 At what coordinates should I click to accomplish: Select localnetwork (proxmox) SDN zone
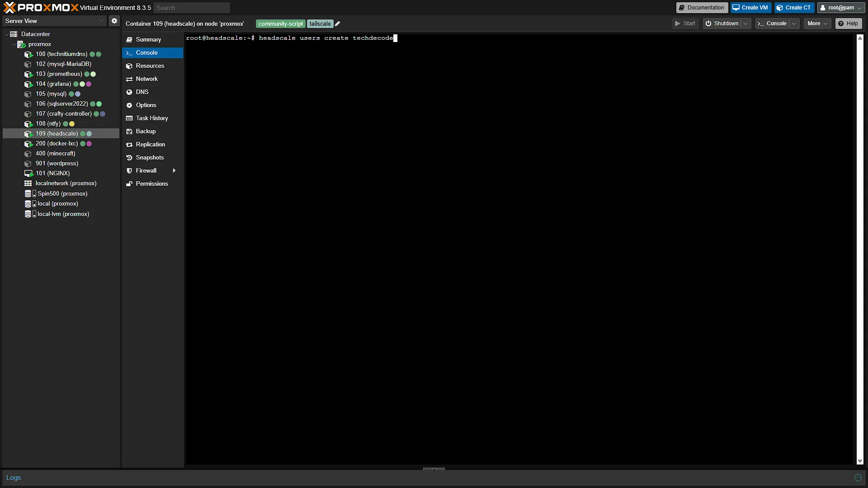click(66, 183)
